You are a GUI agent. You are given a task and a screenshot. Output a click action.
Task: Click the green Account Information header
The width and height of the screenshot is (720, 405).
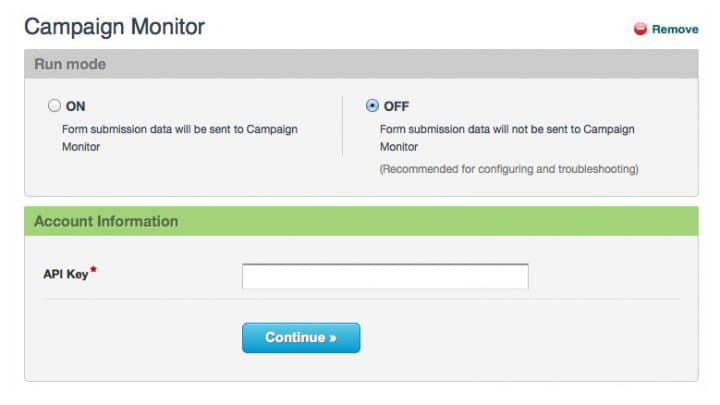pos(361,221)
